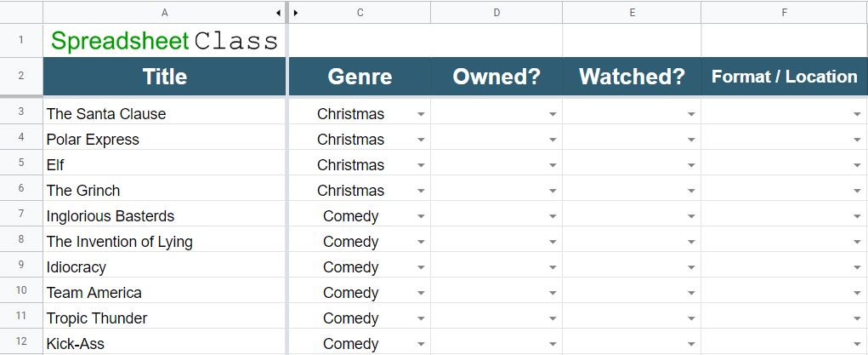Open Genre dropdown for The Invention of Lying
The image size is (868, 355).
(x=422, y=242)
